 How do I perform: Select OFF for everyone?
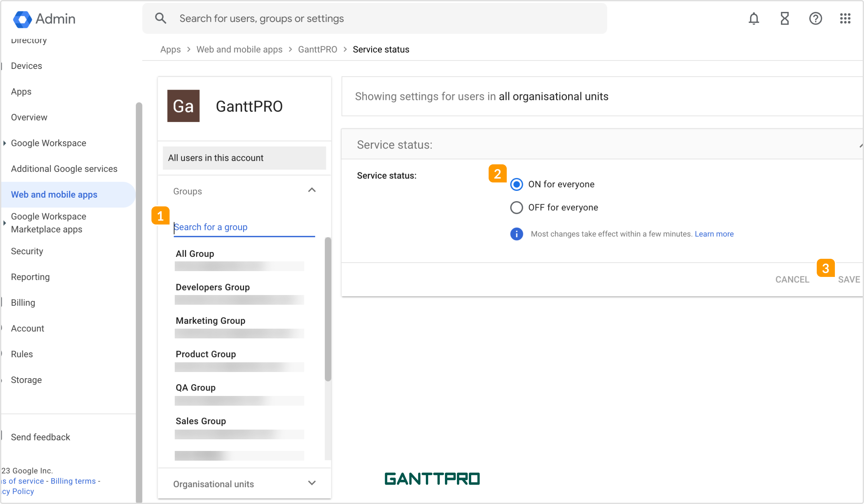(516, 208)
